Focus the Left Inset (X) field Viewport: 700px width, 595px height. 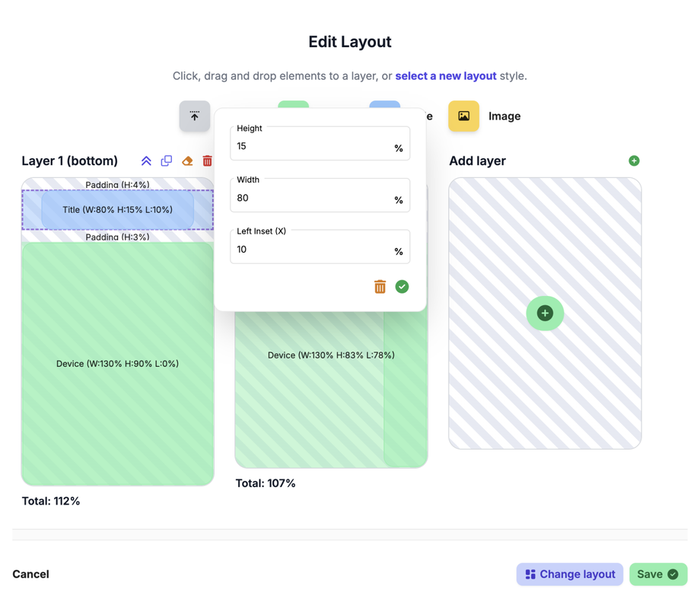[312, 250]
